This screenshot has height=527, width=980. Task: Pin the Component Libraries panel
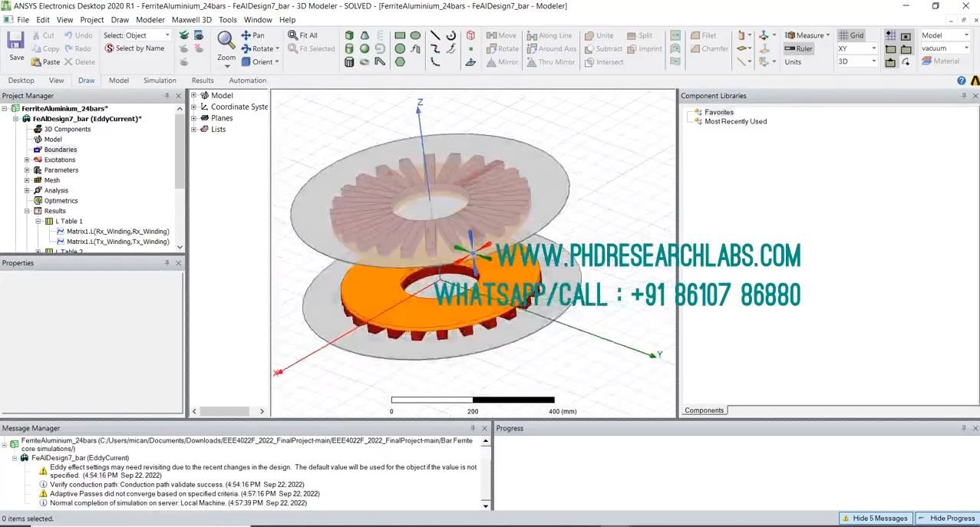click(x=965, y=96)
